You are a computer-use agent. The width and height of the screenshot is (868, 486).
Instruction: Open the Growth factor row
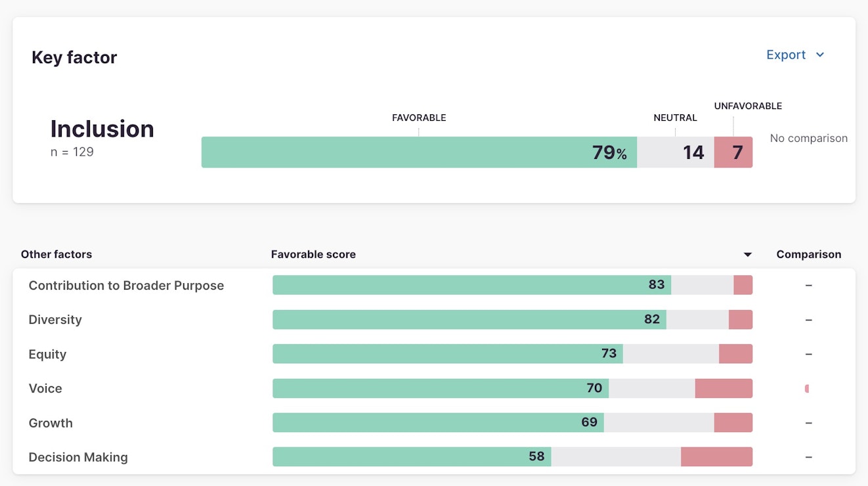click(51, 423)
